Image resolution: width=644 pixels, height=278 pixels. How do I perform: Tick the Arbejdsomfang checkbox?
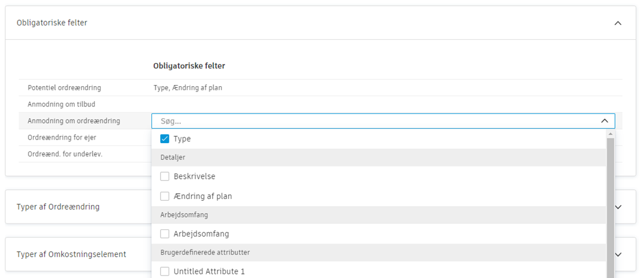pos(165,234)
